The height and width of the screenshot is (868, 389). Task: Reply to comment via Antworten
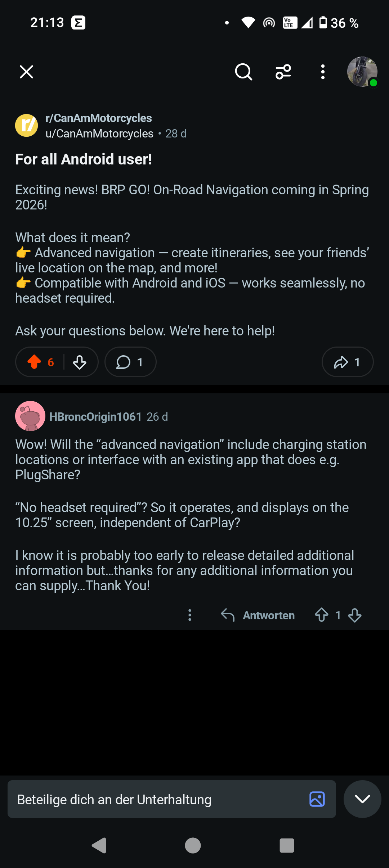point(258,615)
